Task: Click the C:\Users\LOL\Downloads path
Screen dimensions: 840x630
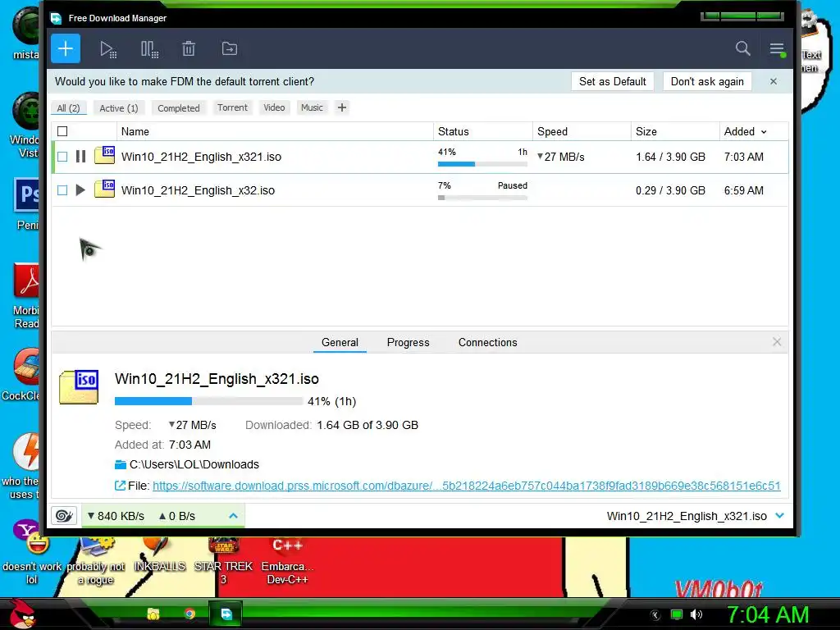Action: tap(194, 464)
